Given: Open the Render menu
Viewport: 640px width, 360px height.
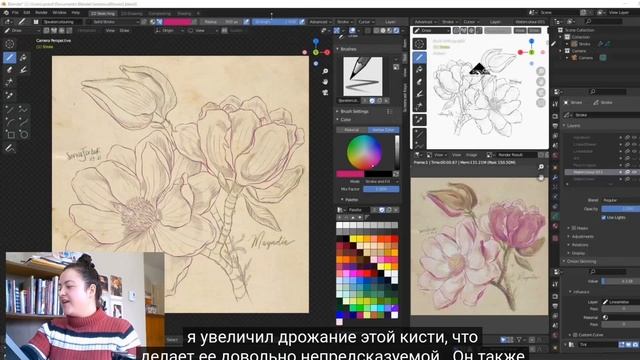Looking at the screenshot, I should [x=41, y=13].
